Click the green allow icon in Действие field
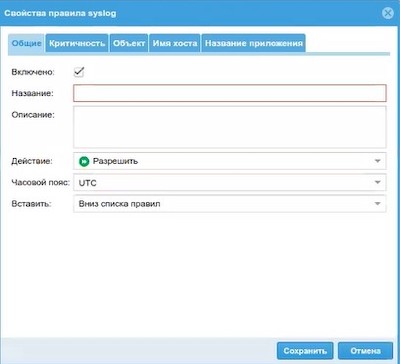 (x=84, y=161)
